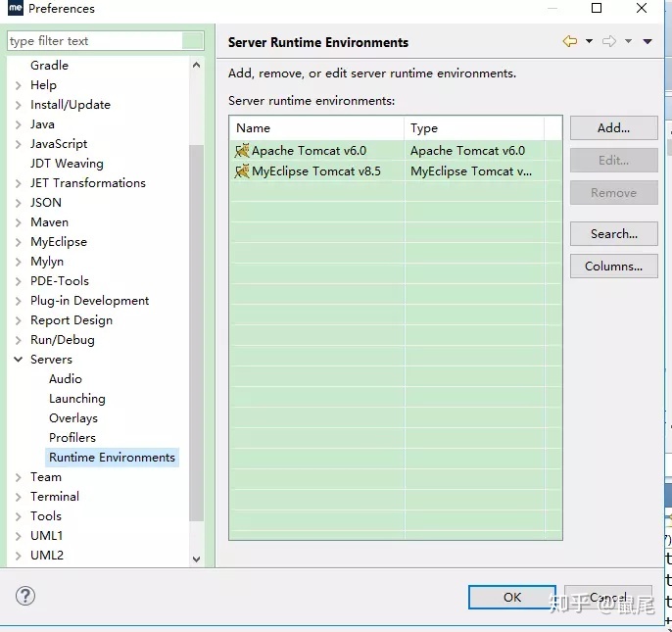The image size is (672, 632).
Task: Select Runtime Environments tree item
Action: click(x=112, y=458)
